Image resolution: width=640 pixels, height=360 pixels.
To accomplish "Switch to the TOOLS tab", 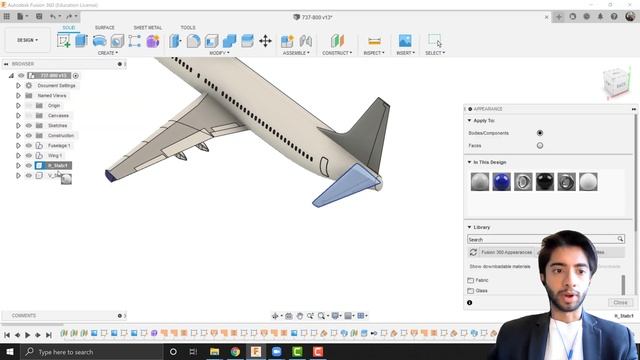I will pyautogui.click(x=188, y=27).
